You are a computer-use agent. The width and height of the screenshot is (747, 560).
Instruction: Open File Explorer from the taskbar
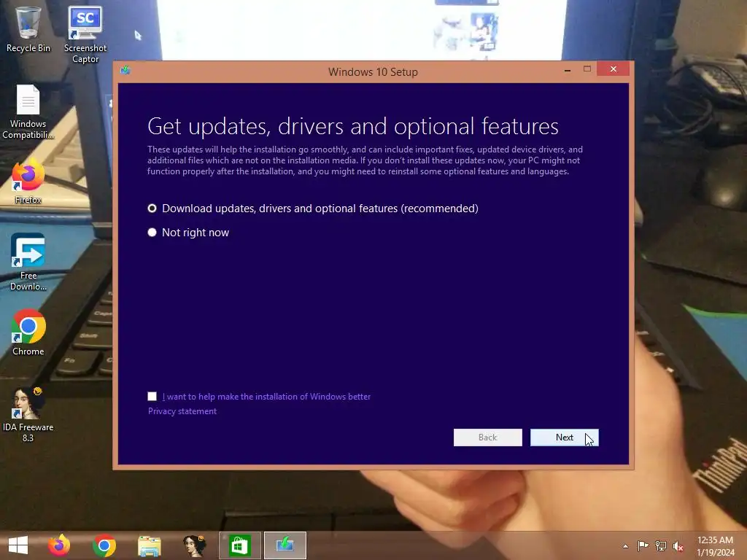tap(150, 545)
